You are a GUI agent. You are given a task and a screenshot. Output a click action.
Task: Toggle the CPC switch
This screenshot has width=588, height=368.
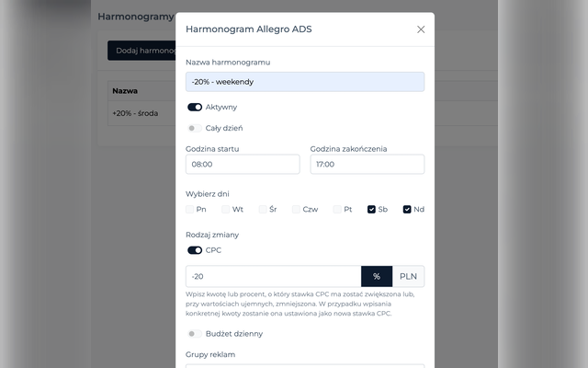tap(195, 250)
